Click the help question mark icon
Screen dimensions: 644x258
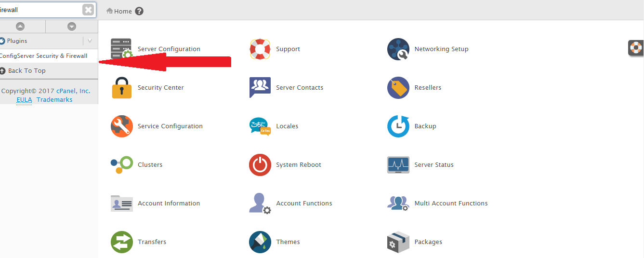(139, 11)
